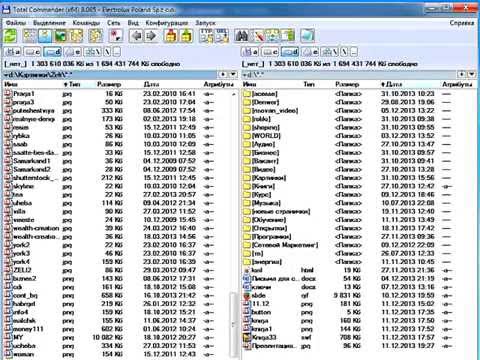This screenshot has width=480, height=360.
Task: Open new URL connection icon
Action: coord(222,36)
